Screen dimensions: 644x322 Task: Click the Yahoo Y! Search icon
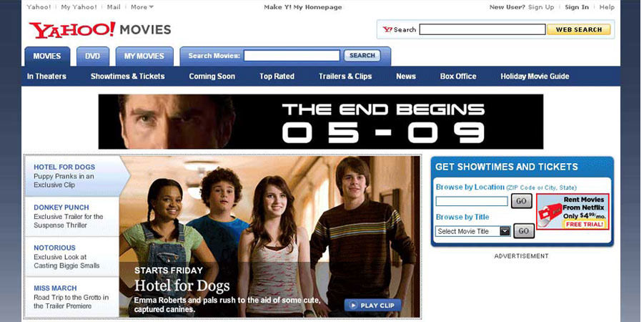387,29
